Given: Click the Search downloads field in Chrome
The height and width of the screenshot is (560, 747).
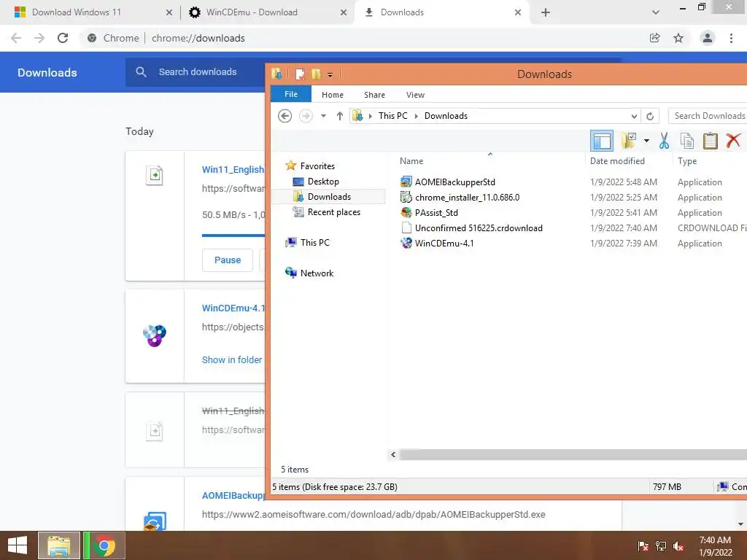Looking at the screenshot, I should tap(197, 72).
